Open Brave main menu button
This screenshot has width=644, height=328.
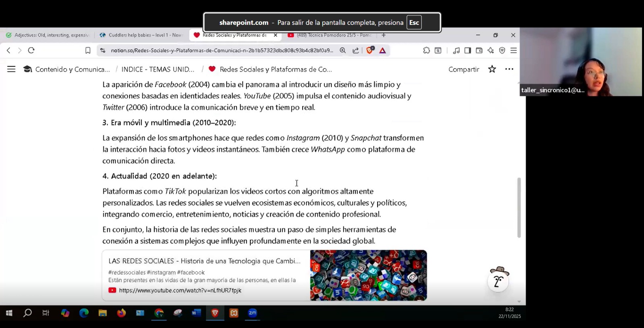[x=514, y=50]
